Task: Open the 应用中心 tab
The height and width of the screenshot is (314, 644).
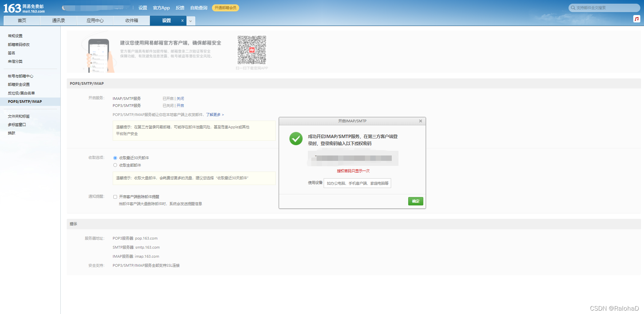Action: pyautogui.click(x=95, y=21)
